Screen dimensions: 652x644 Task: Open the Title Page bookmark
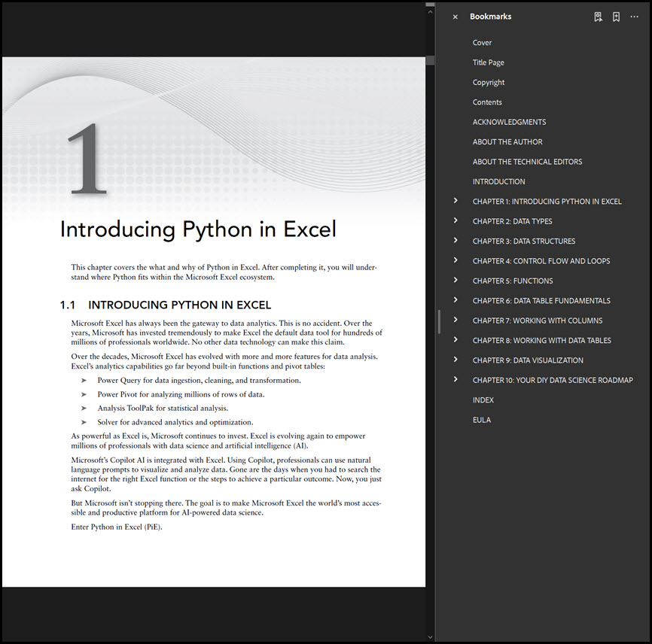488,62
